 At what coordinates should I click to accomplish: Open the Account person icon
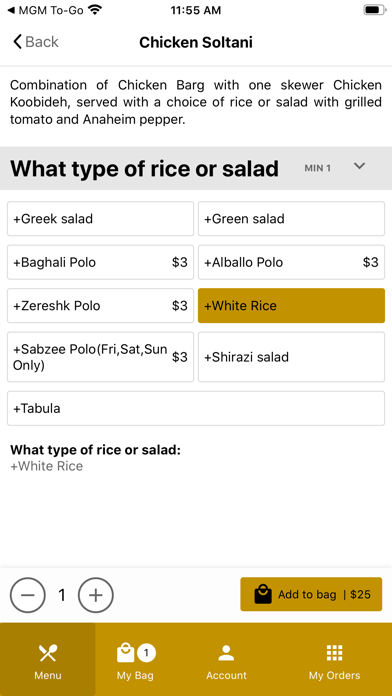(x=226, y=653)
